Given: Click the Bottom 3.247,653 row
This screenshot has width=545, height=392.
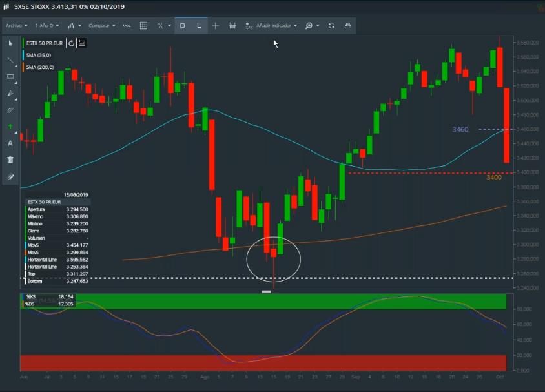Looking at the screenshot, I should point(57,281).
